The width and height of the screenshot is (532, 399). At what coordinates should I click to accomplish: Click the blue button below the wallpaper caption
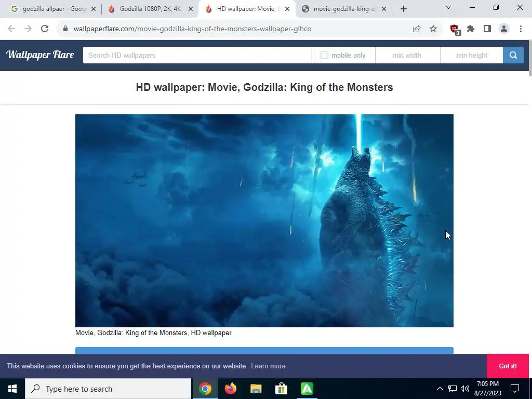264,351
